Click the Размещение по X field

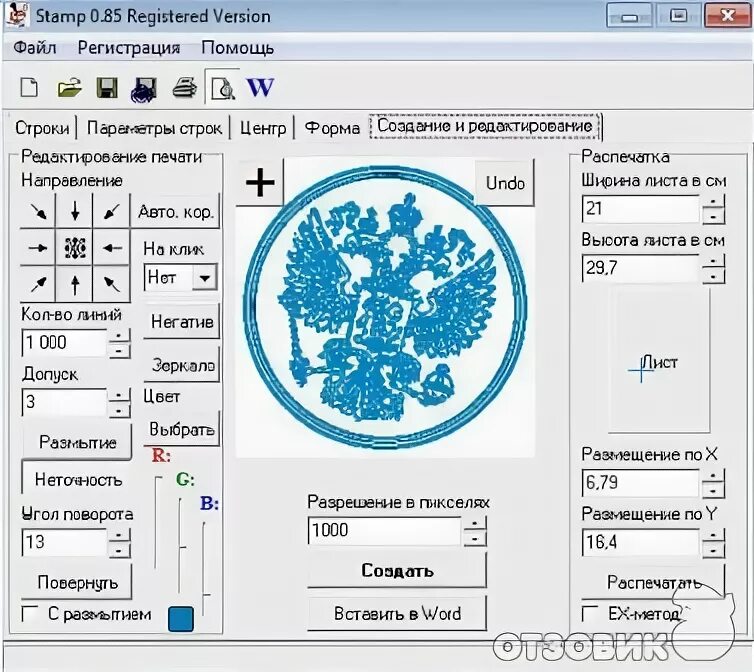point(641,482)
